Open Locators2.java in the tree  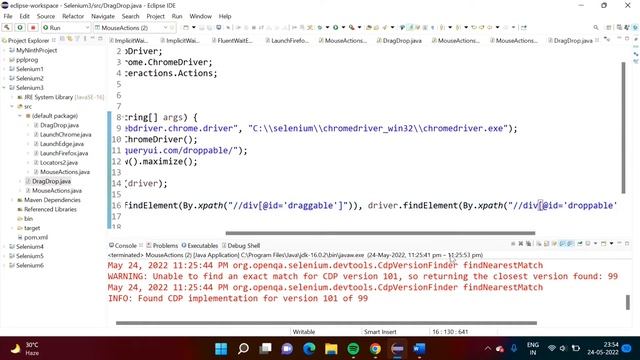59,162
